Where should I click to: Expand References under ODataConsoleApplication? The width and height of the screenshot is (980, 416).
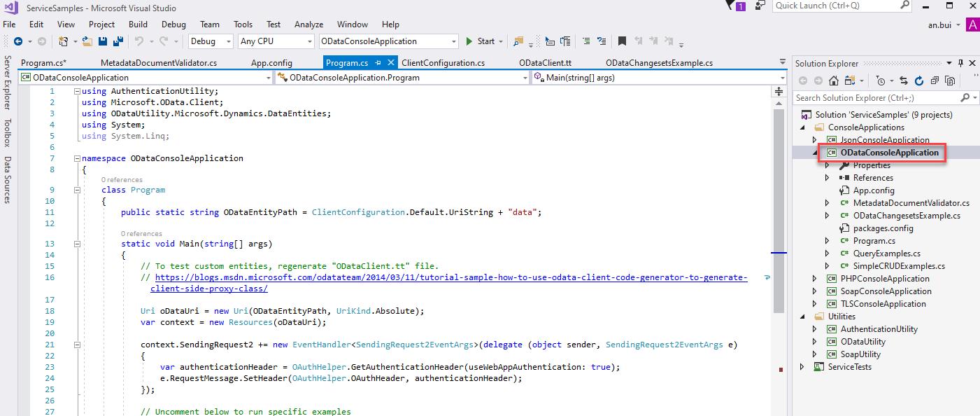(x=827, y=178)
